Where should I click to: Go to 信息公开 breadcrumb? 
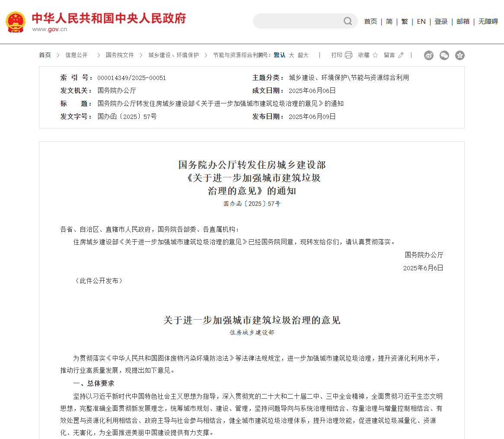click(x=77, y=55)
